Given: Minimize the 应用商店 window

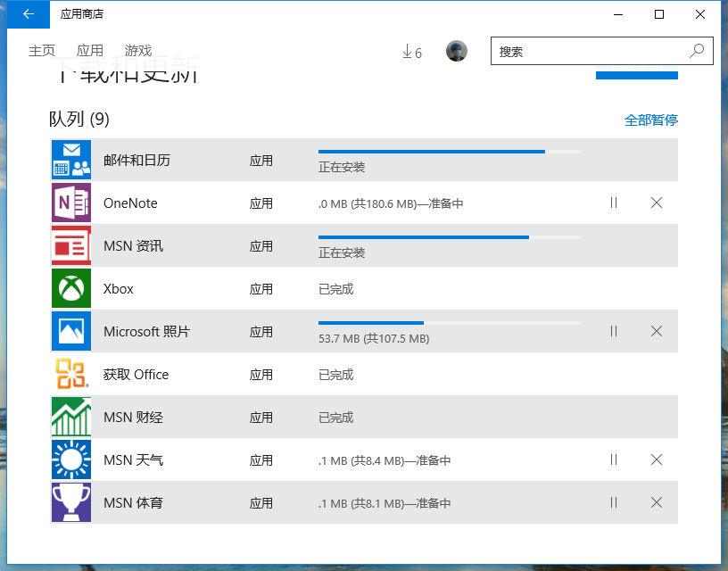Looking at the screenshot, I should 618,14.
